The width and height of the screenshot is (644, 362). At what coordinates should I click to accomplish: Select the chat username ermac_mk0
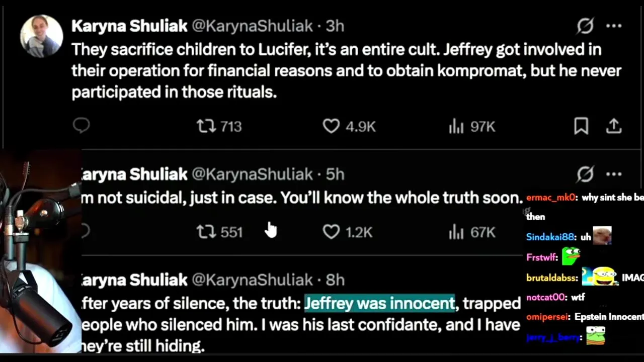(551, 198)
